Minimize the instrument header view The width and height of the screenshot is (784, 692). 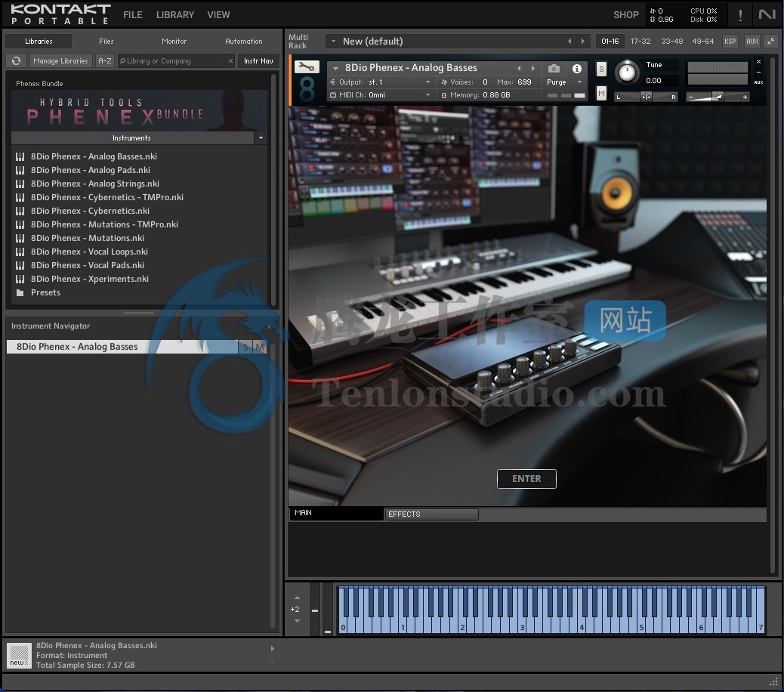pyautogui.click(x=758, y=72)
